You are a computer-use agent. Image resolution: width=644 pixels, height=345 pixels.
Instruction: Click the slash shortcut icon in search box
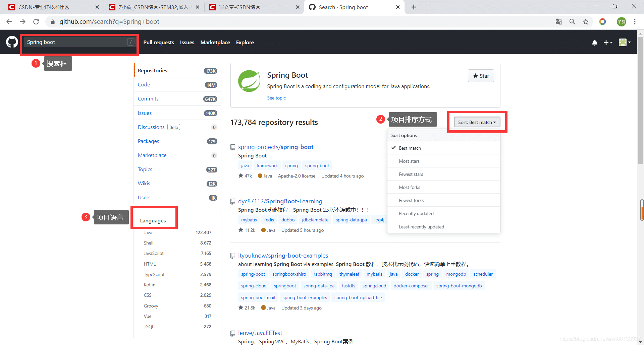pyautogui.click(x=131, y=42)
